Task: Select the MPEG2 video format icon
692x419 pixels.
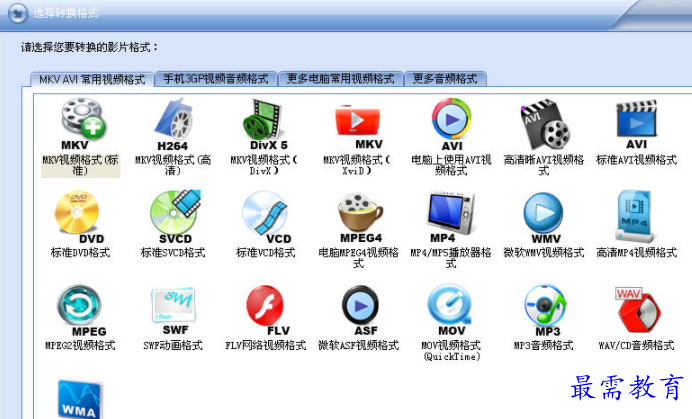Action: tap(81, 311)
